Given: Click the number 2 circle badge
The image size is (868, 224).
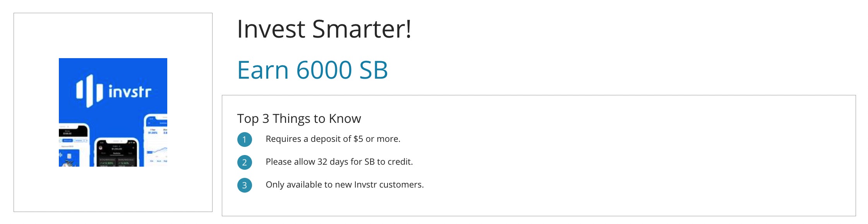Looking at the screenshot, I should [x=244, y=162].
